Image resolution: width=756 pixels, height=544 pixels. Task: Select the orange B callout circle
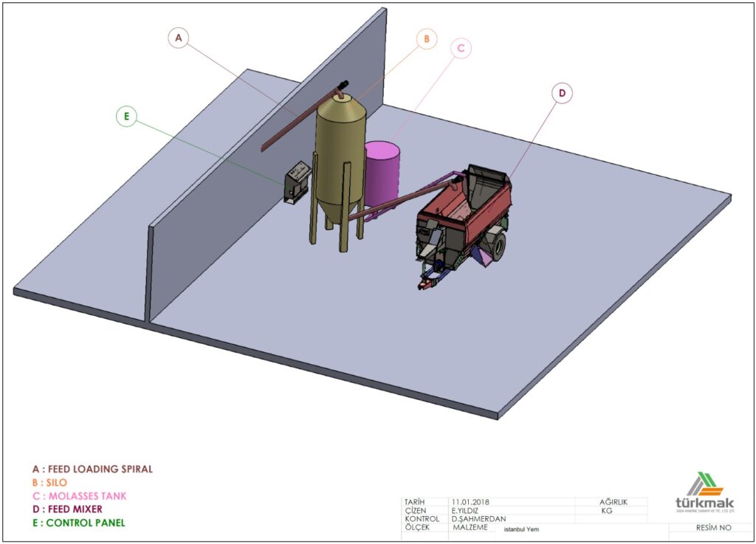pos(426,39)
